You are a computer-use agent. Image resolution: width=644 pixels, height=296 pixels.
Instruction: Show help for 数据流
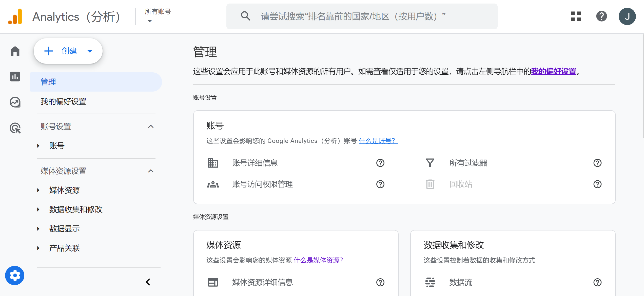point(597,282)
